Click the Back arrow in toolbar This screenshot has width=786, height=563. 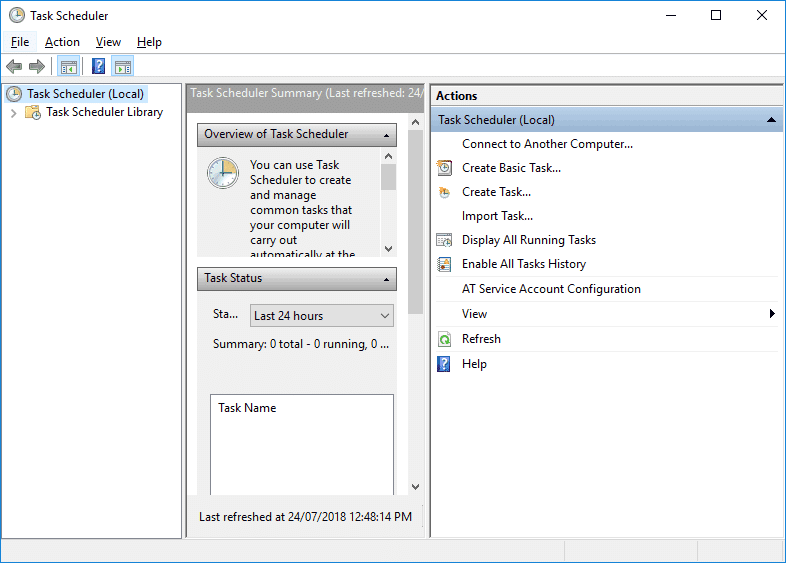(14, 66)
